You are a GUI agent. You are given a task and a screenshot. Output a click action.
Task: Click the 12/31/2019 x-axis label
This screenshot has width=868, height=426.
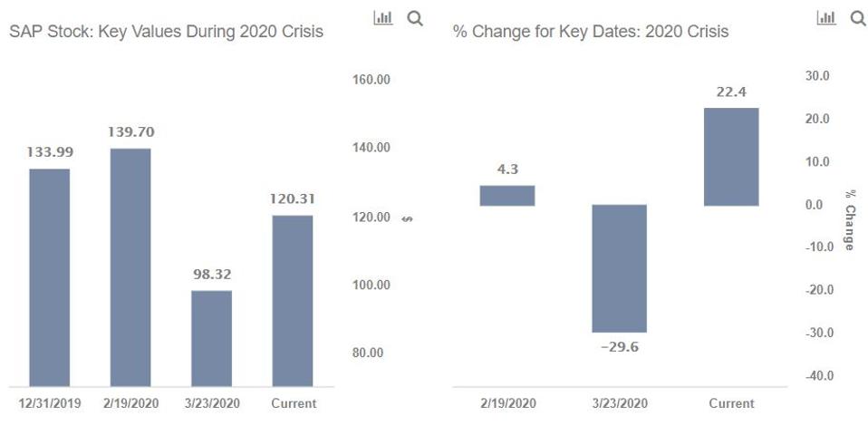(x=50, y=403)
